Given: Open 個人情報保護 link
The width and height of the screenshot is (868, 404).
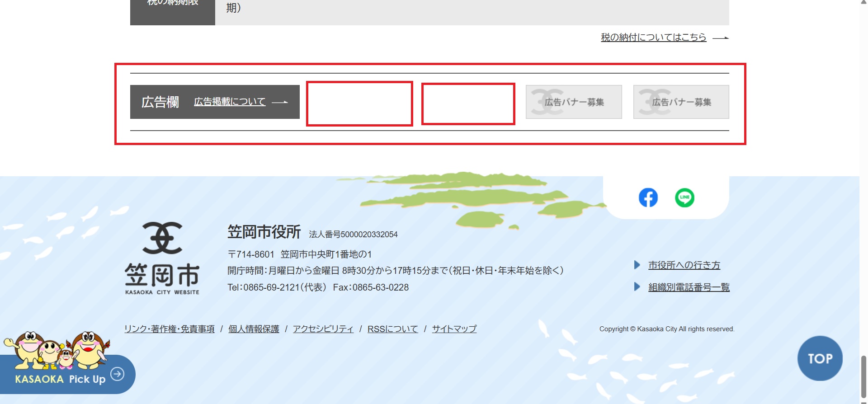Looking at the screenshot, I should click(x=254, y=329).
